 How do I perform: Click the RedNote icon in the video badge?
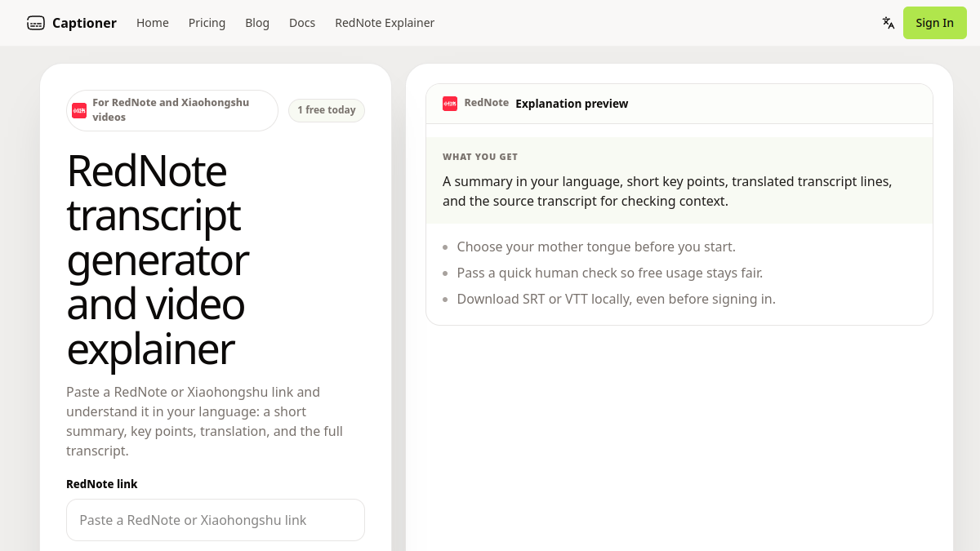click(79, 110)
